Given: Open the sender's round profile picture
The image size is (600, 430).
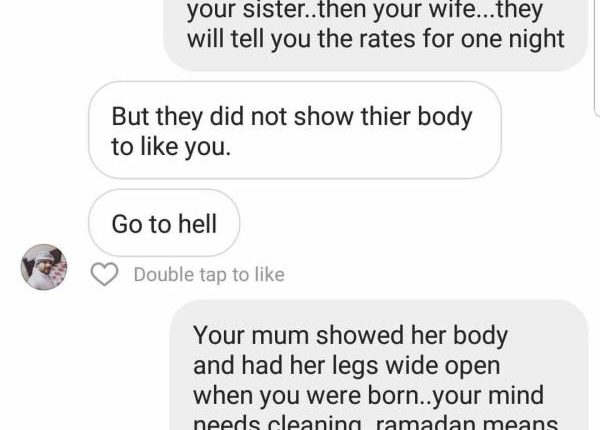Looking at the screenshot, I should pyautogui.click(x=44, y=267).
